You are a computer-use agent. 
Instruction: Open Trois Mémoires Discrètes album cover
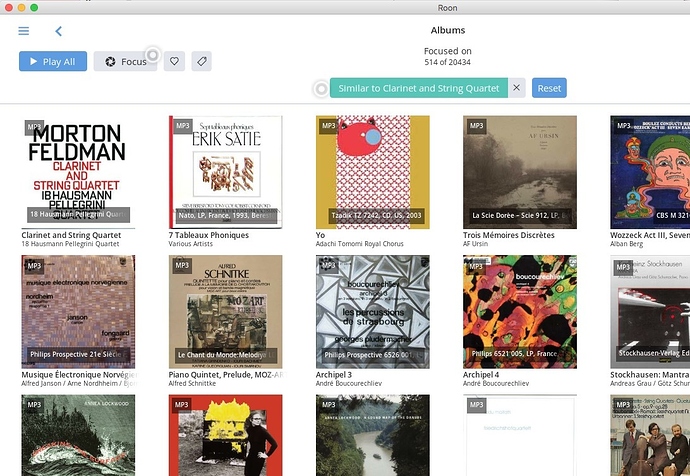tap(520, 172)
